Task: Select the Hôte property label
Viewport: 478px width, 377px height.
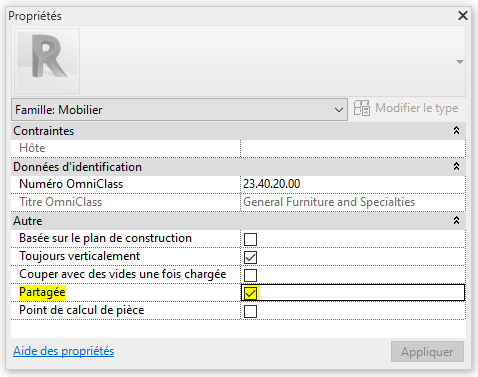Action: 32,148
